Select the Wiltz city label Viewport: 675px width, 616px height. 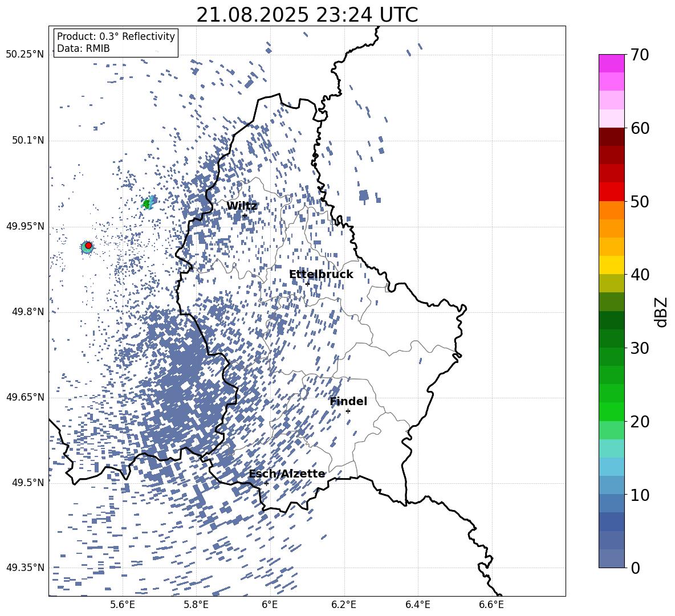coord(242,206)
